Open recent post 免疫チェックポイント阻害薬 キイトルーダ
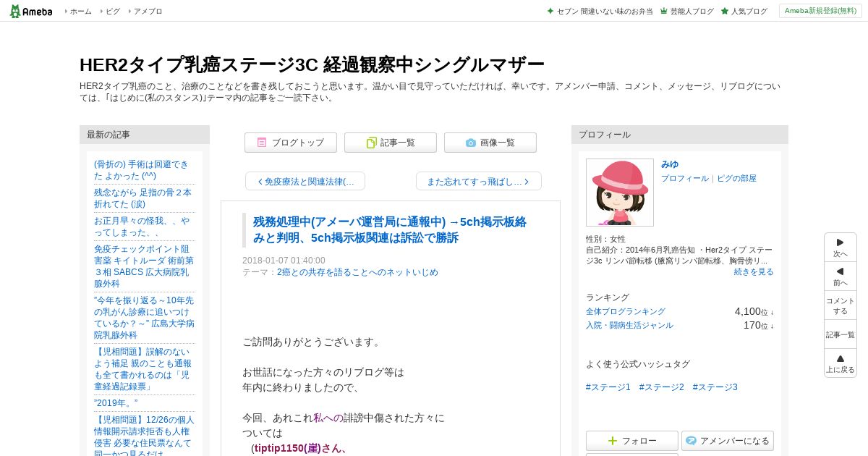 pyautogui.click(x=143, y=266)
